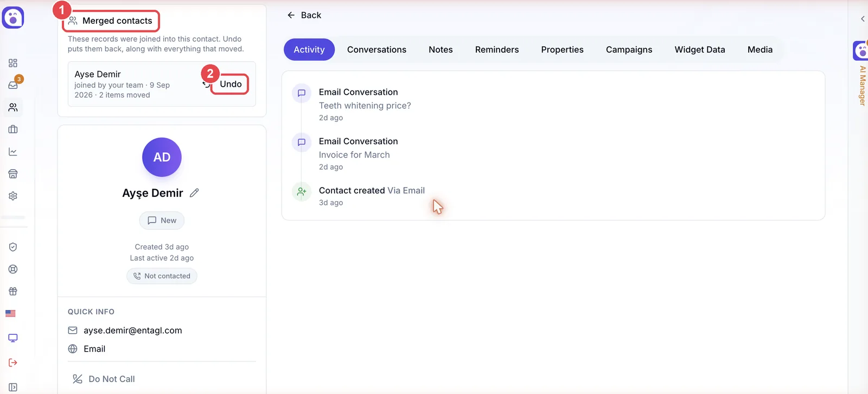868x394 pixels.
Task: Open the inbox icon with badge 3
Action: (x=13, y=85)
